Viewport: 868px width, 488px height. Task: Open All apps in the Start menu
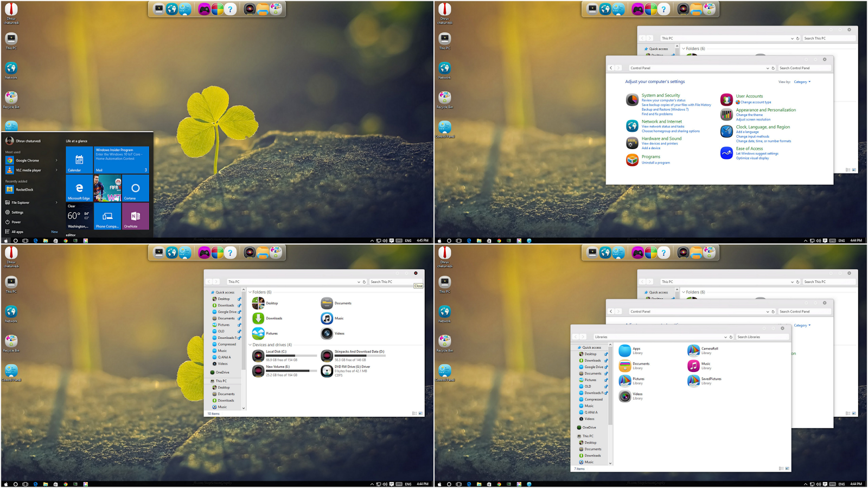coord(17,232)
